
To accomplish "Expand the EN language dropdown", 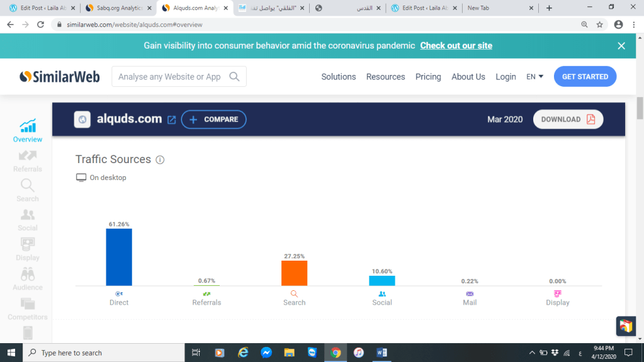I will tap(534, 77).
